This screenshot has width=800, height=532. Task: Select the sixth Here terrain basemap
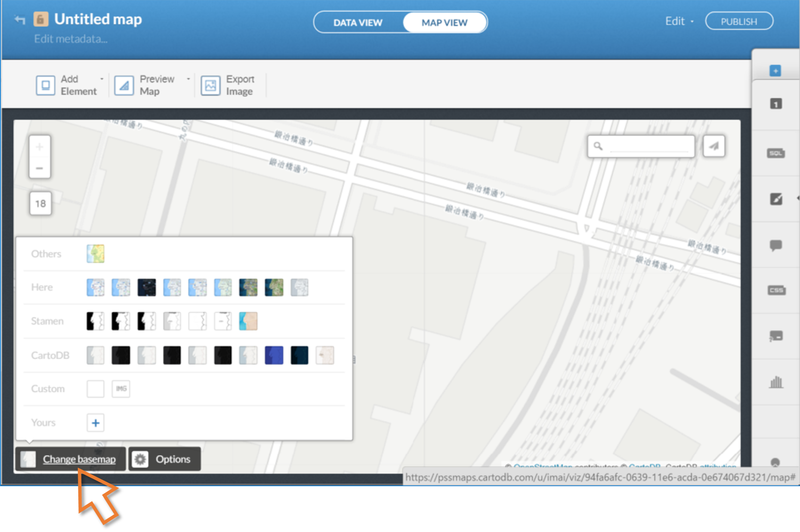click(223, 288)
